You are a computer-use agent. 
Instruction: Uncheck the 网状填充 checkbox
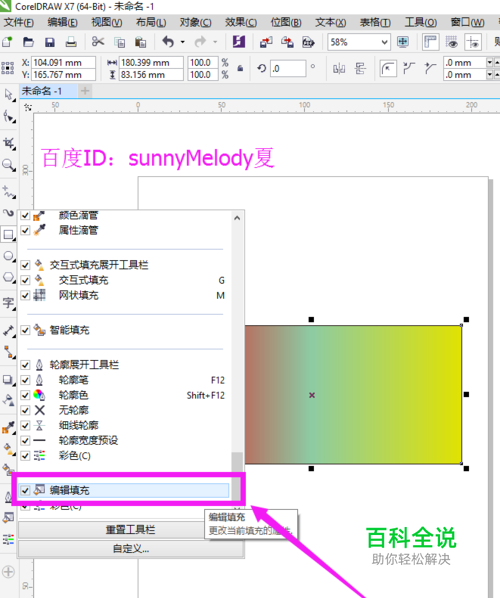coord(25,296)
